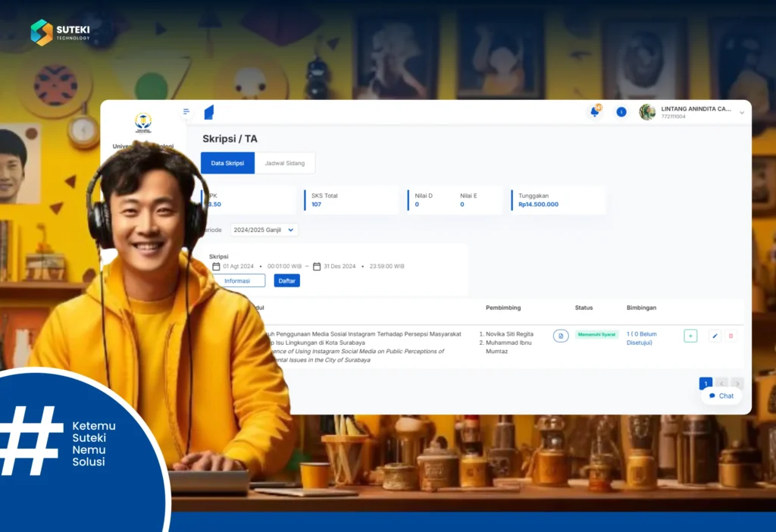The image size is (776, 532).
Task: Click the red delete icon in the table row
Action: (731, 334)
